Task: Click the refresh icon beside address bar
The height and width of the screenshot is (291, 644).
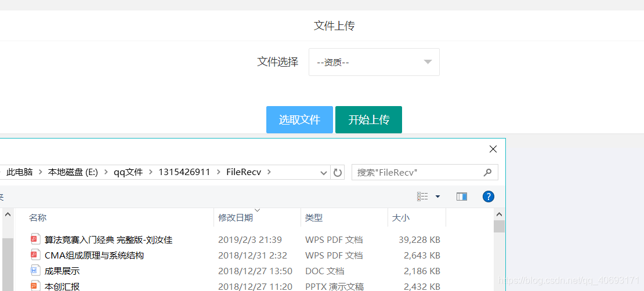Action: [x=338, y=173]
